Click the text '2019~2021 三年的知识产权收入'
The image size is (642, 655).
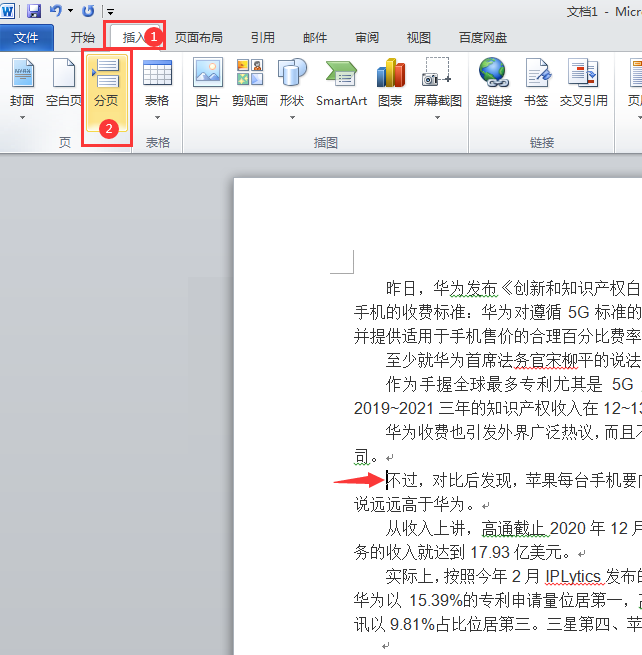[468, 408]
